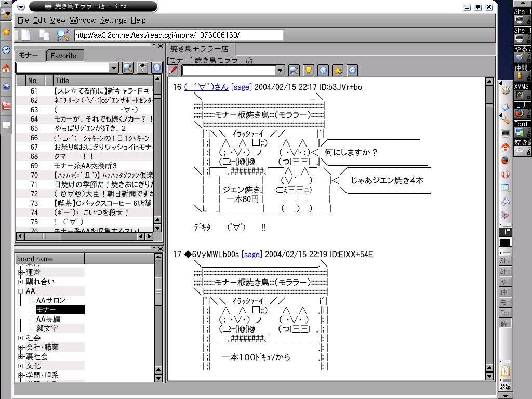Expand the 会社・職業 board category
The image size is (532, 399).
[20, 347]
